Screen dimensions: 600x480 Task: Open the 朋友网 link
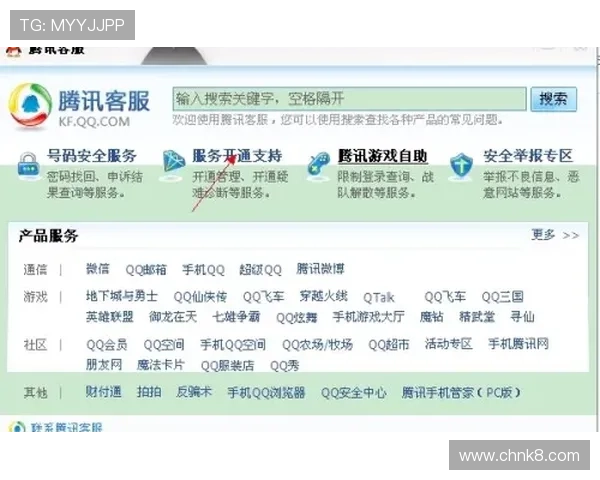tap(104, 364)
